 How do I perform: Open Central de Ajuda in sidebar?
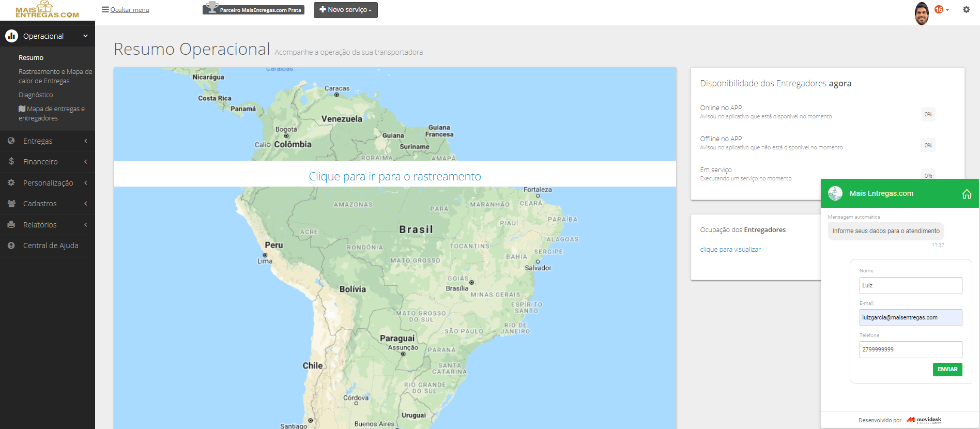coord(51,246)
